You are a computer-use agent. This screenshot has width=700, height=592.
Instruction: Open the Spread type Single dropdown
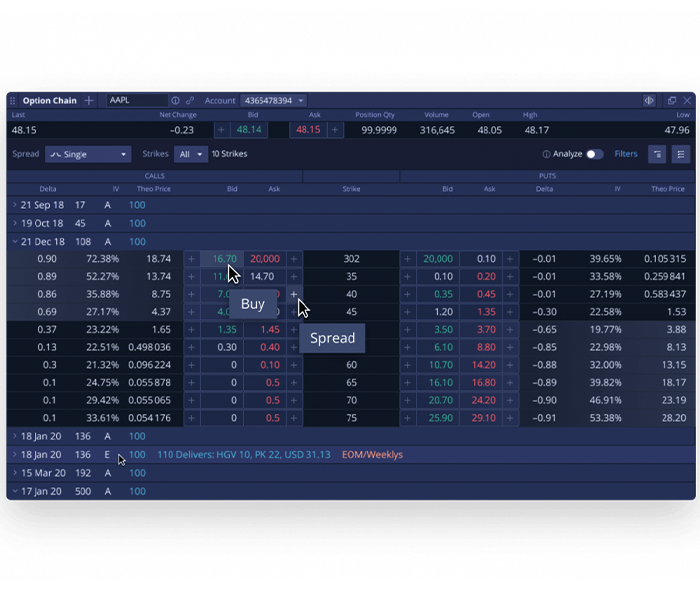click(88, 154)
